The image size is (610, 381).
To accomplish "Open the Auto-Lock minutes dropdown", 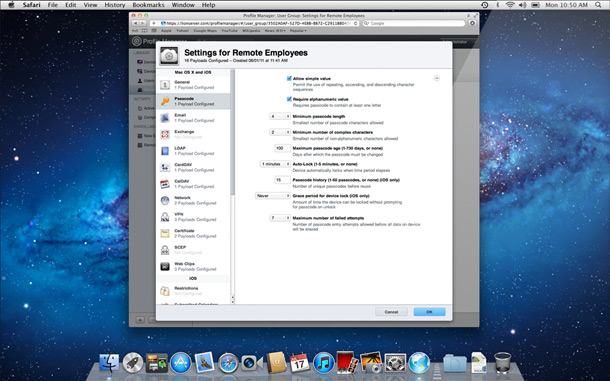I will (275, 164).
